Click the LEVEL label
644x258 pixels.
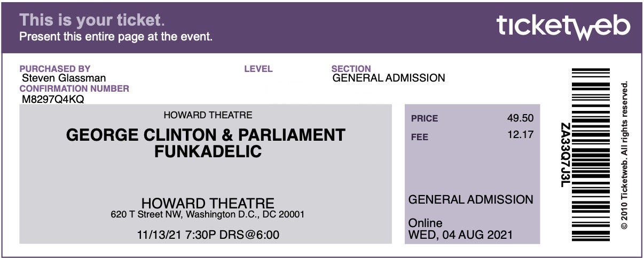258,69
